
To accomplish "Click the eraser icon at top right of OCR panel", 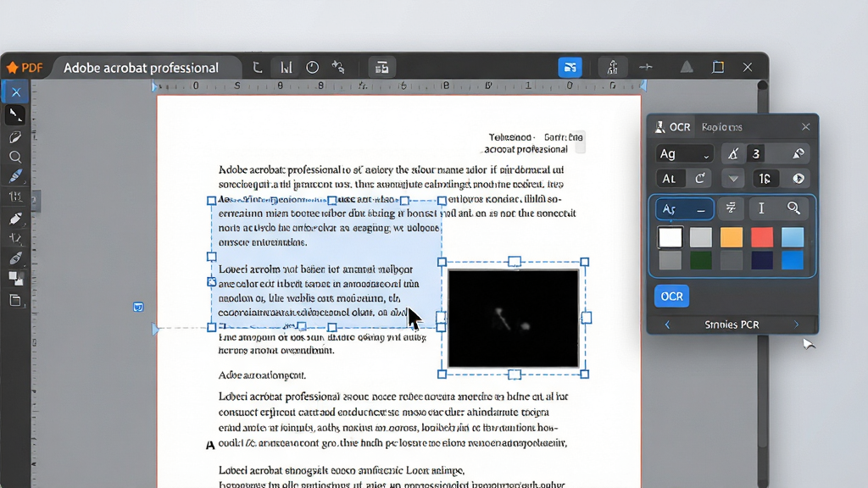I will 798,154.
